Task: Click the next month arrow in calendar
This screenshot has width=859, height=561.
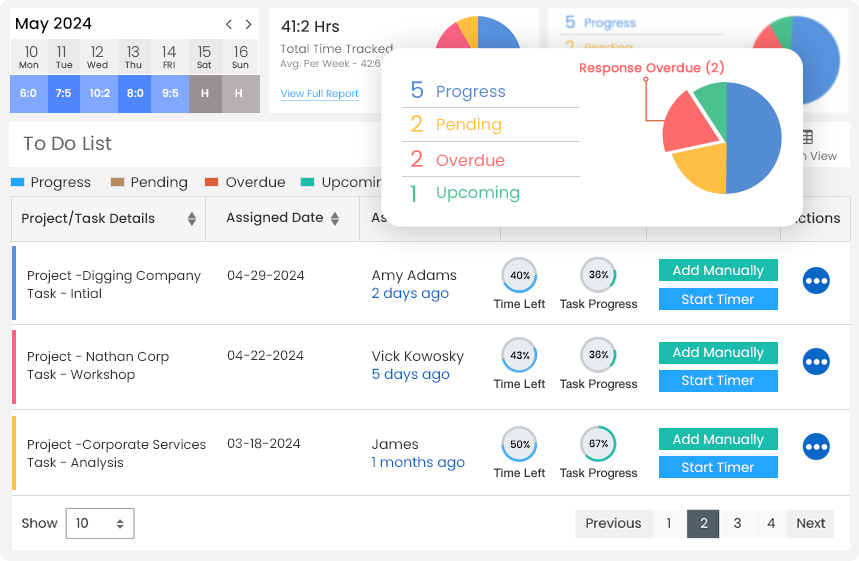Action: pyautogui.click(x=249, y=24)
